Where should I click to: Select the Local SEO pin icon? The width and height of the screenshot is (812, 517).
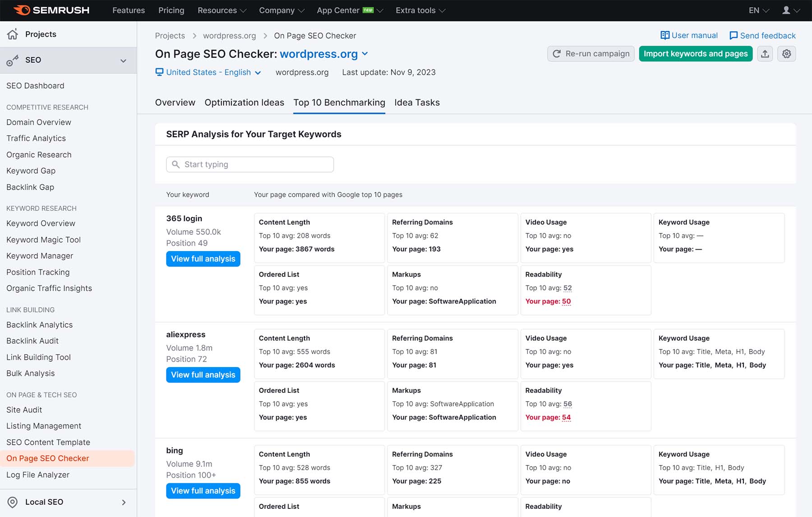(13, 502)
